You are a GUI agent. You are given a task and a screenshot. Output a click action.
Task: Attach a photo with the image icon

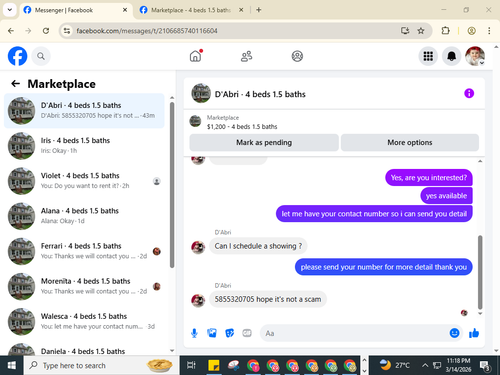coord(212,333)
